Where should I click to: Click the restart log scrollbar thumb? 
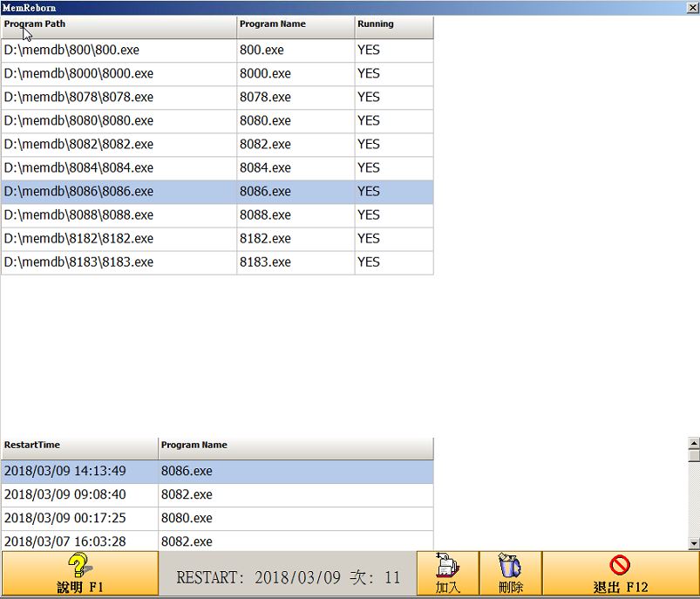[x=694, y=455]
